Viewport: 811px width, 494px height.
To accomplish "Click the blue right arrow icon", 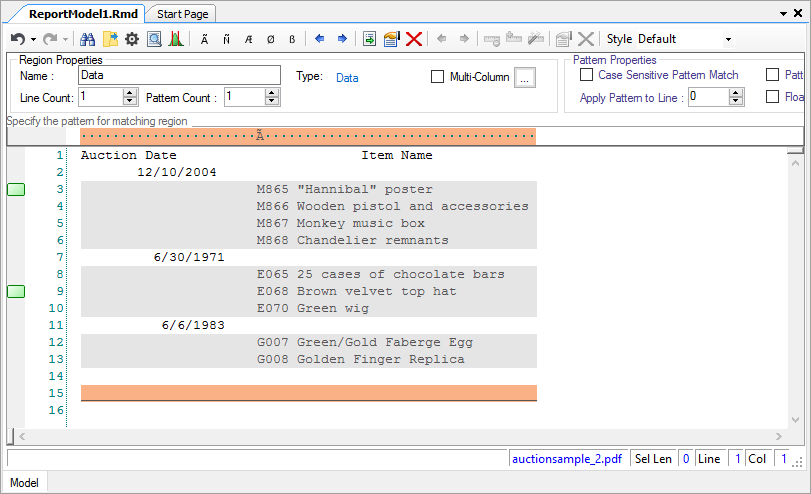I will coord(342,39).
